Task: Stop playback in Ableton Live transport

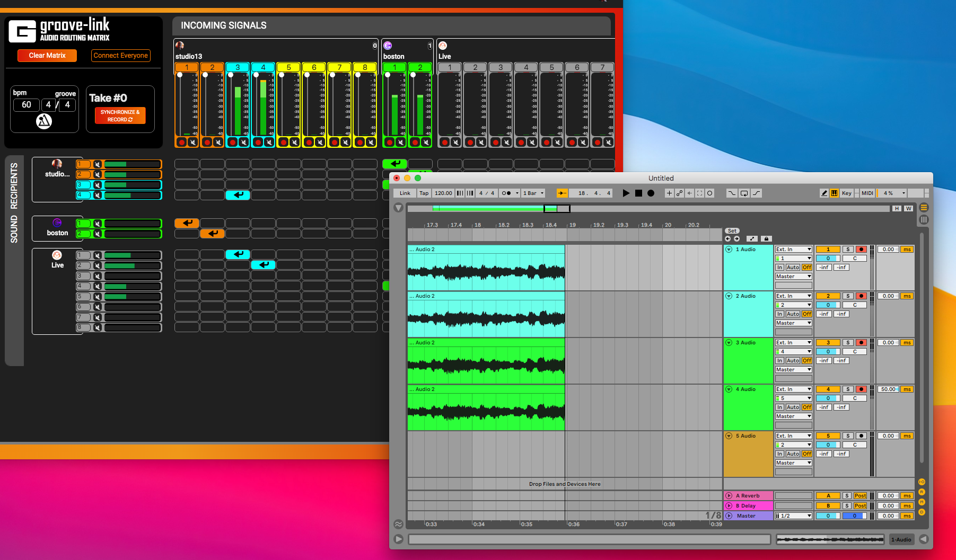Action: (638, 193)
